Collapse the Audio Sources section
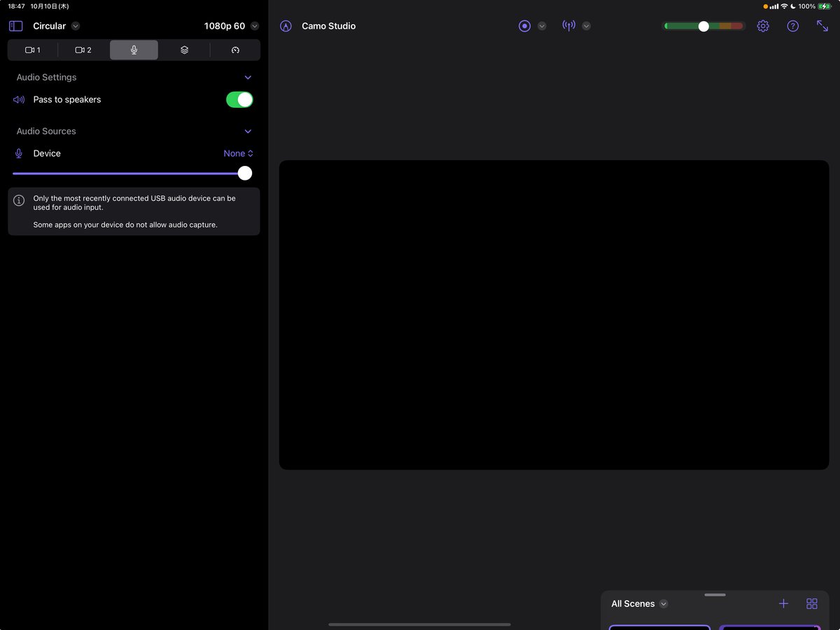Screen dimensions: 840x630 [248, 132]
